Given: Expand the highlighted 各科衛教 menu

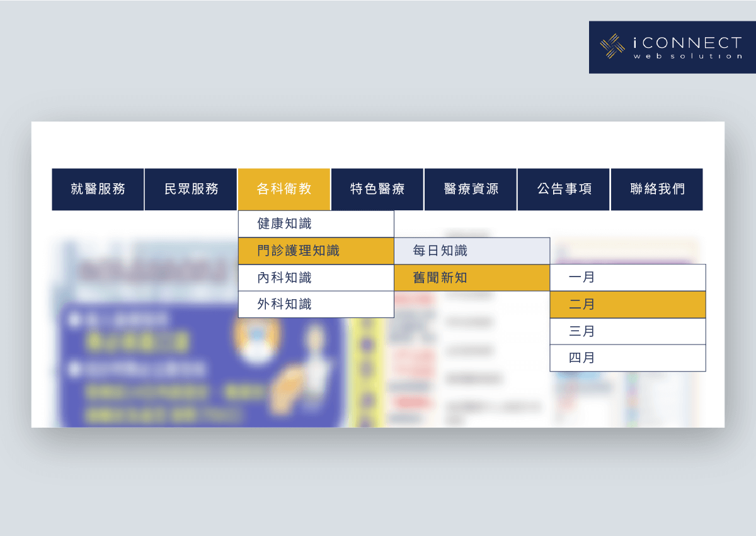Looking at the screenshot, I should tap(284, 189).
